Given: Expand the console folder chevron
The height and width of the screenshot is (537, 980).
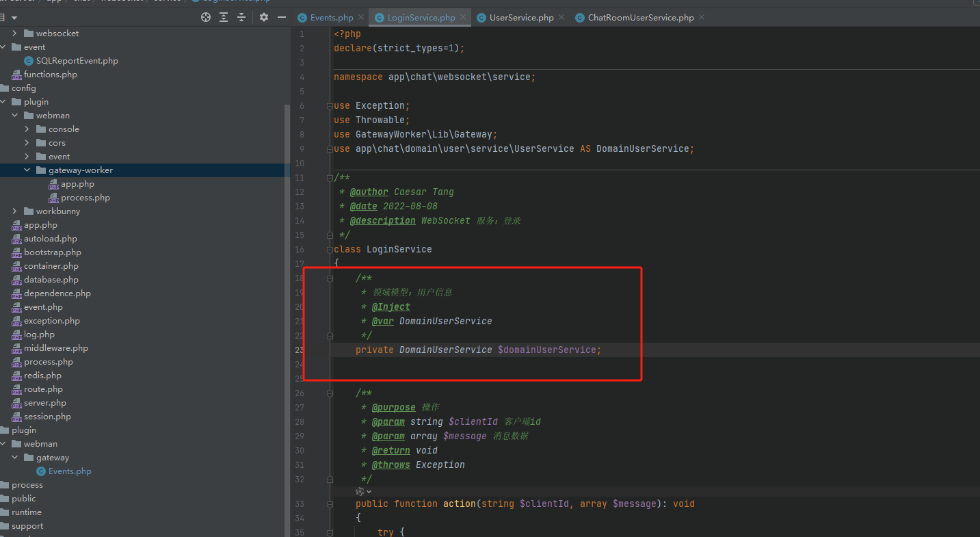Looking at the screenshot, I should [27, 129].
